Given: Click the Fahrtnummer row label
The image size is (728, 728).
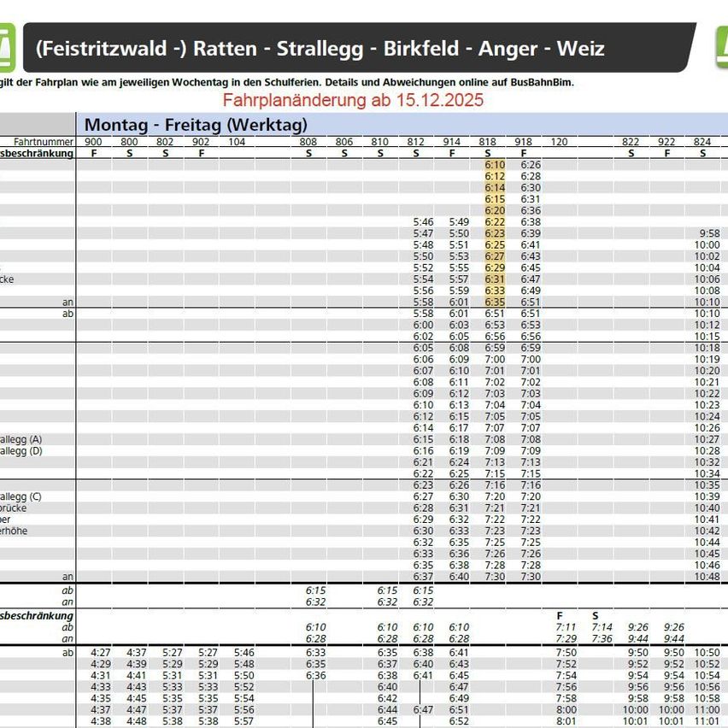Looking at the screenshot, I should [42, 143].
